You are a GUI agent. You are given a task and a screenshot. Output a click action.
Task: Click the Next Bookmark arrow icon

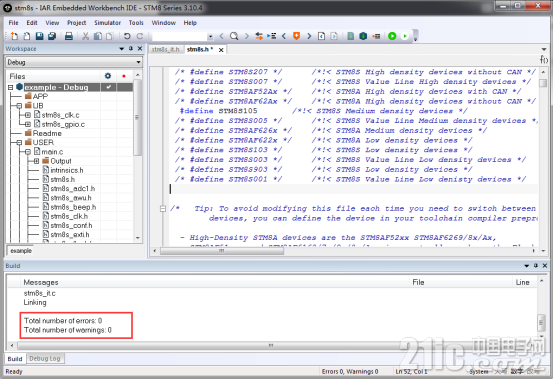click(309, 36)
